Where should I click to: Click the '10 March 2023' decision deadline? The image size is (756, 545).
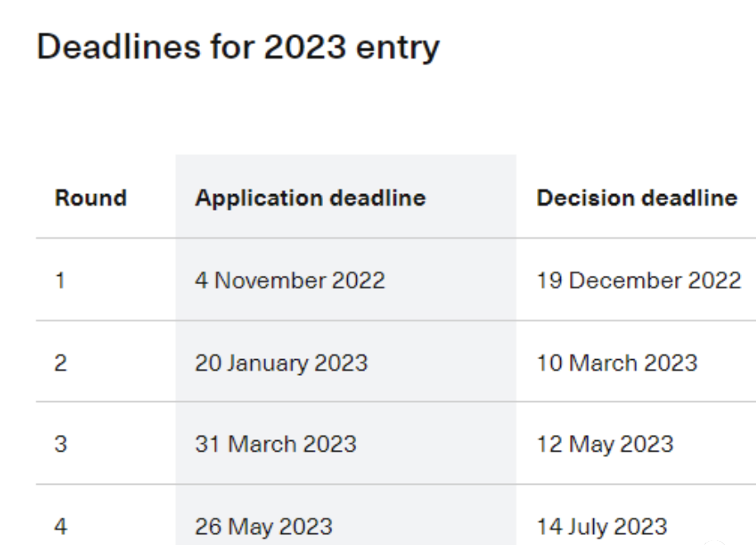(617, 362)
